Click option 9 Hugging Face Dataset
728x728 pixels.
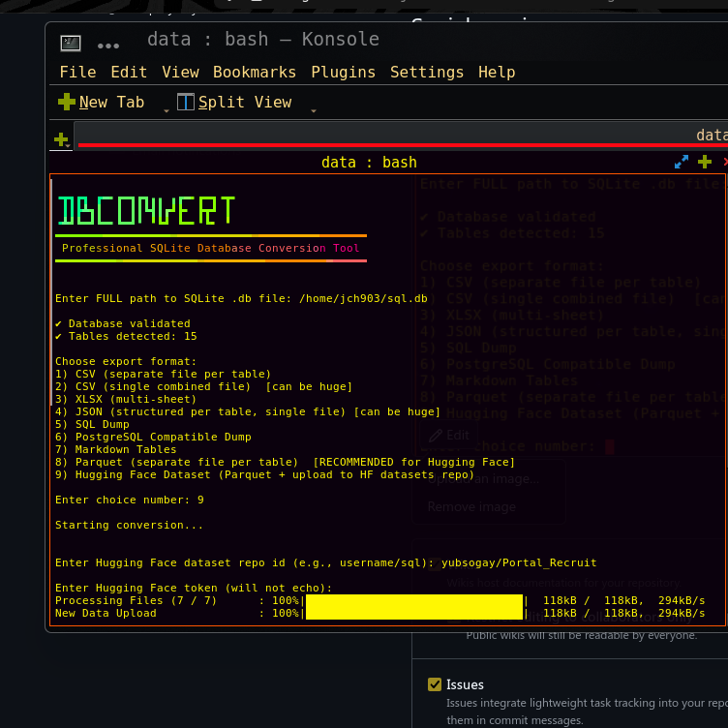pyautogui.click(x=264, y=474)
